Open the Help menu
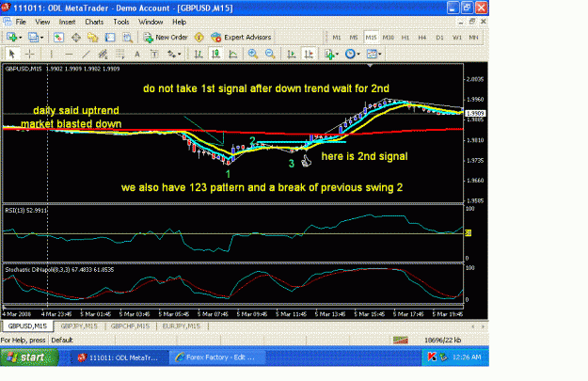Image resolution: width=588 pixels, height=381 pixels. 180,22
